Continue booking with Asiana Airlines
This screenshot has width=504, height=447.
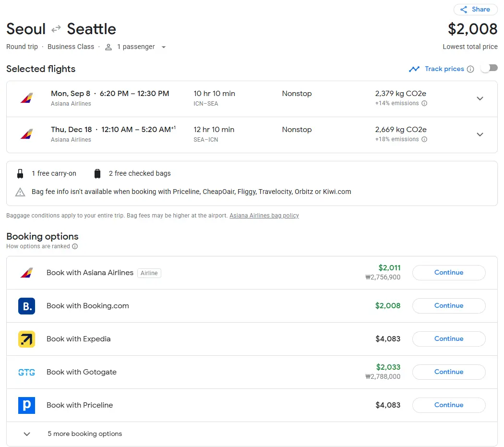tap(449, 272)
